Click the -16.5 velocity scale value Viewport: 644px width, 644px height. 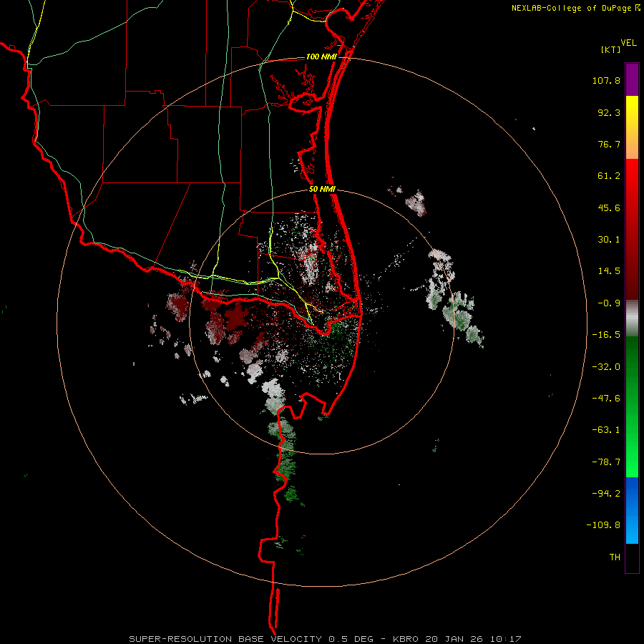pyautogui.click(x=606, y=335)
